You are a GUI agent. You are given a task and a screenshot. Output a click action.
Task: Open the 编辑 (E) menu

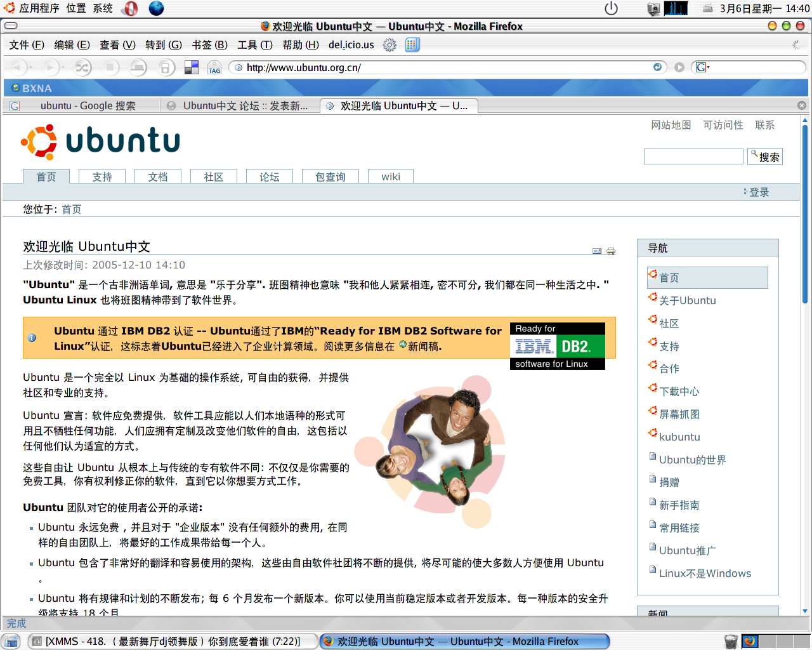tap(72, 45)
